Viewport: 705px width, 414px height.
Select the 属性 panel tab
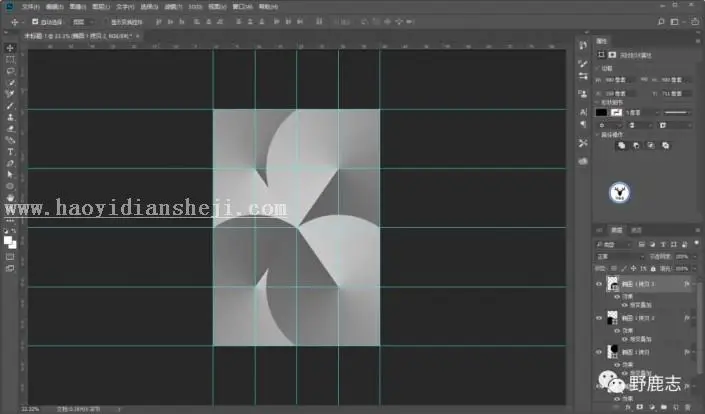[x=602, y=41]
